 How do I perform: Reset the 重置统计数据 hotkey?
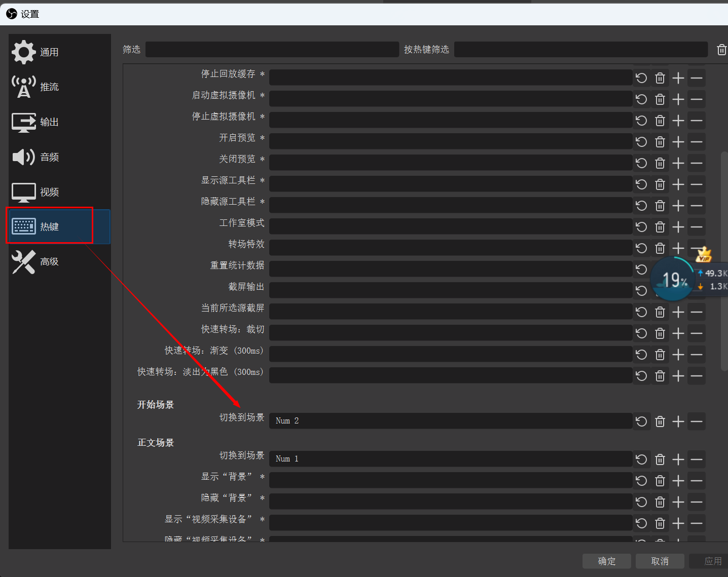(641, 270)
